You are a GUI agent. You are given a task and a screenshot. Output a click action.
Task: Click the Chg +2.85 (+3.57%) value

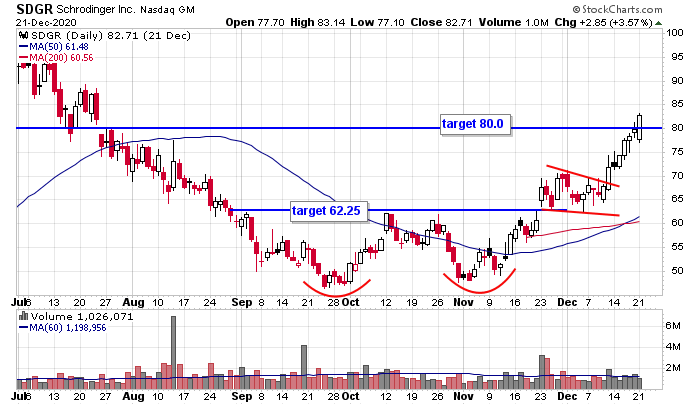point(604,22)
